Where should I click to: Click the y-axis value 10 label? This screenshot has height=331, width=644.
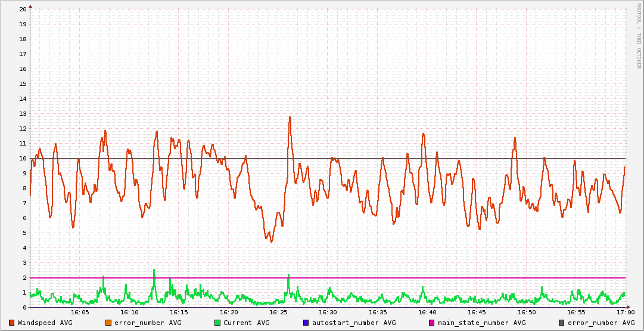click(23, 159)
